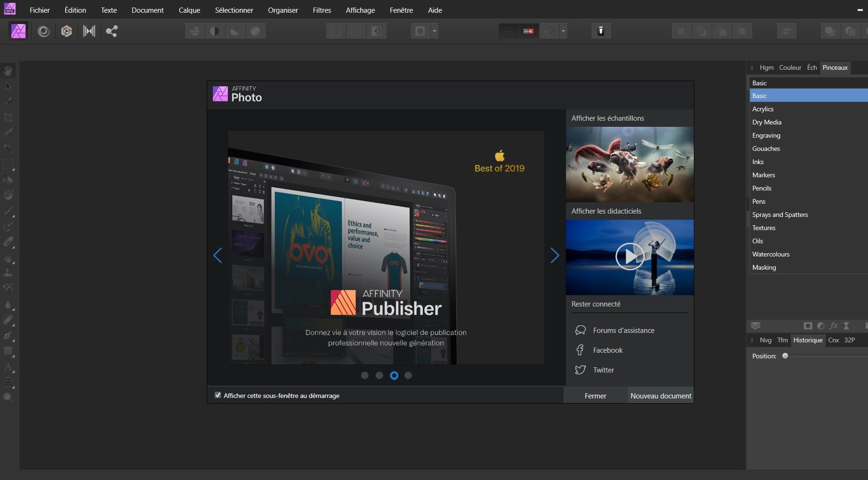
Task: Uncheck Afficher cette sous-fenêtre au démarrage
Action: click(218, 395)
